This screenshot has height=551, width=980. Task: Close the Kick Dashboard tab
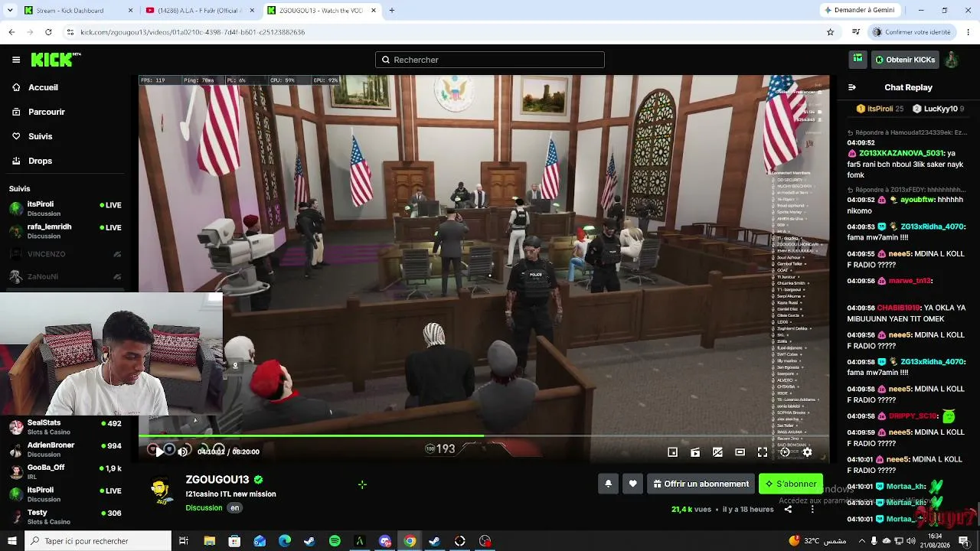pyautogui.click(x=130, y=11)
